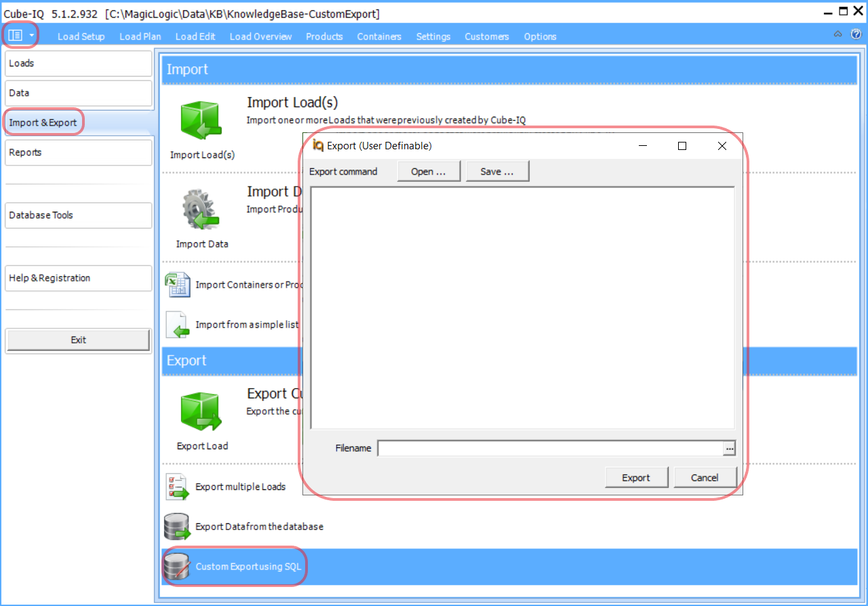Viewport: 868px width, 606px height.
Task: Open the Options menu
Action: coord(540,37)
